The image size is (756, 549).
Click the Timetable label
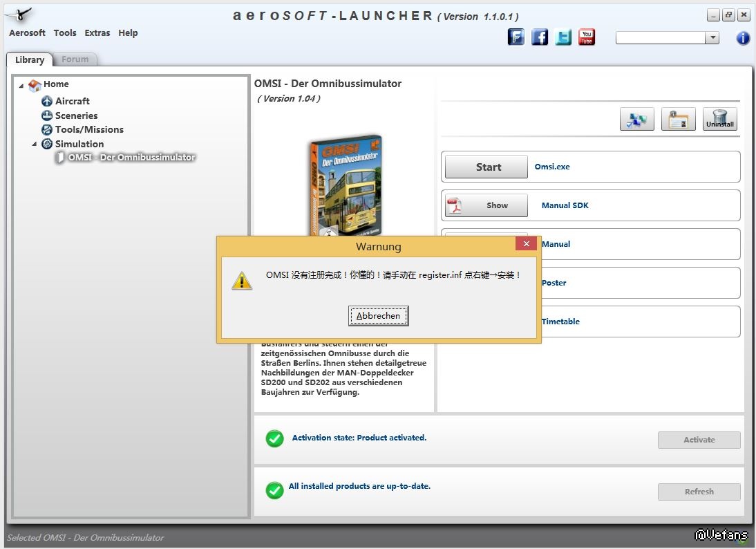pyautogui.click(x=560, y=322)
